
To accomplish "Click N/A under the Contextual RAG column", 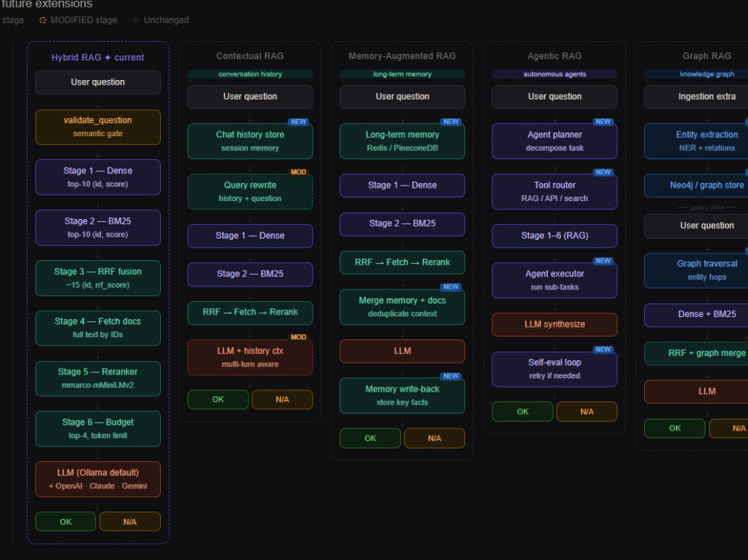I will 282,399.
